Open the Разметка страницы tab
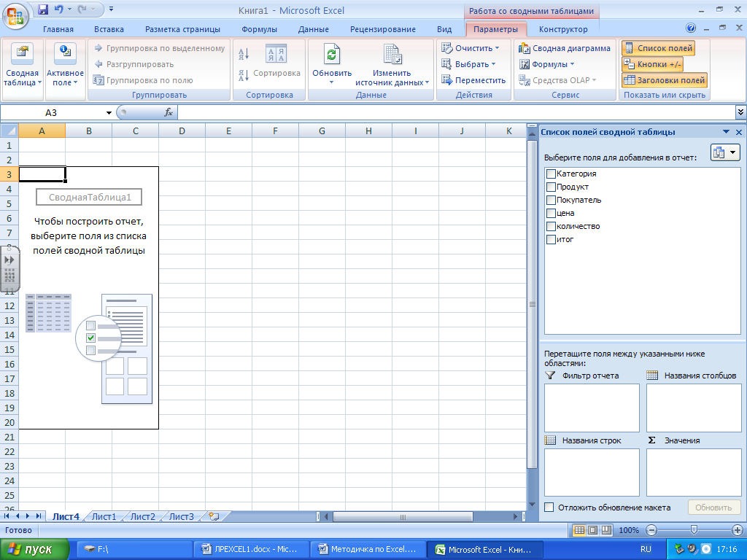Image resolution: width=747 pixels, height=560 pixels. coord(182,29)
